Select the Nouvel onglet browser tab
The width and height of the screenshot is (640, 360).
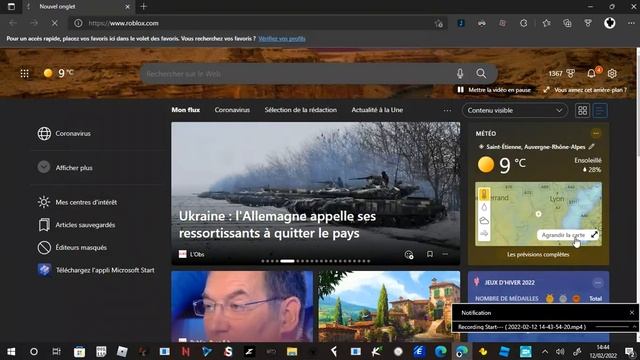(78, 7)
